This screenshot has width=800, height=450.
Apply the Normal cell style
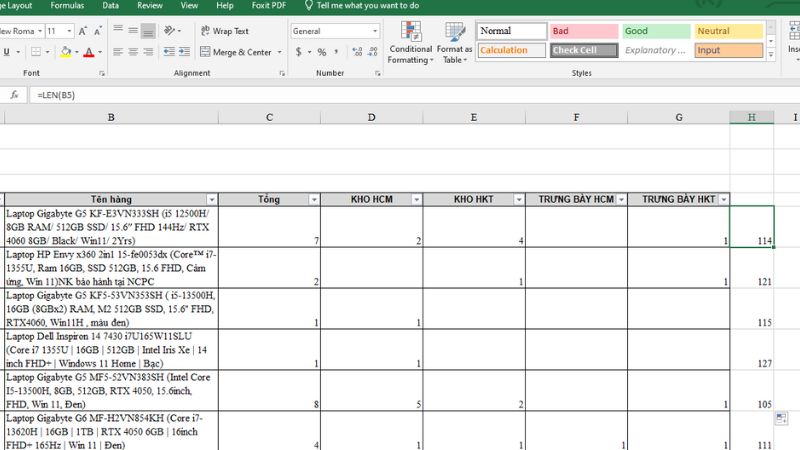point(512,31)
